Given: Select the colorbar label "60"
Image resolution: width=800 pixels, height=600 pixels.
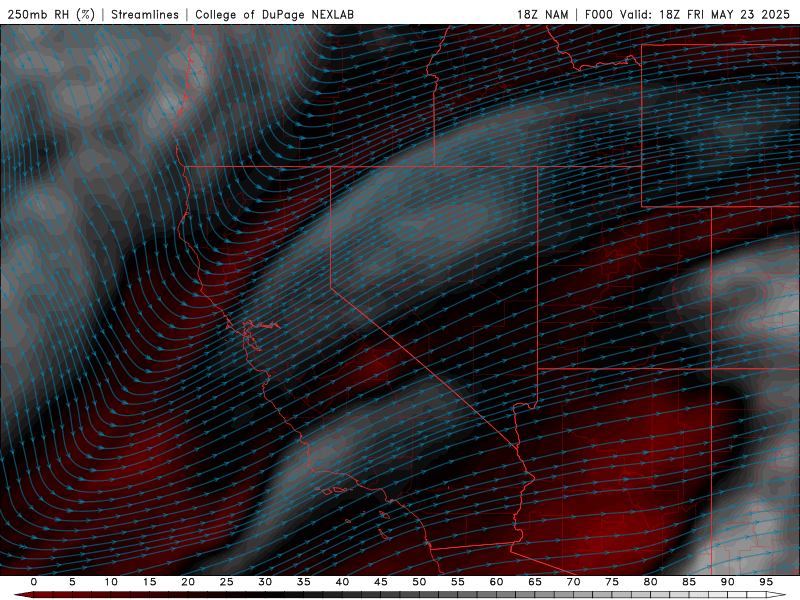Looking at the screenshot, I should (496, 582).
